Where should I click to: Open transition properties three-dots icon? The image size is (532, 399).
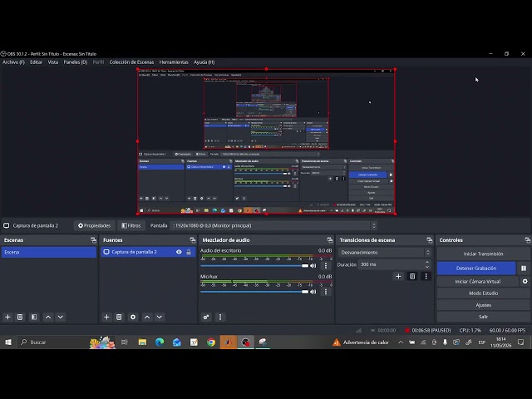[x=426, y=277]
